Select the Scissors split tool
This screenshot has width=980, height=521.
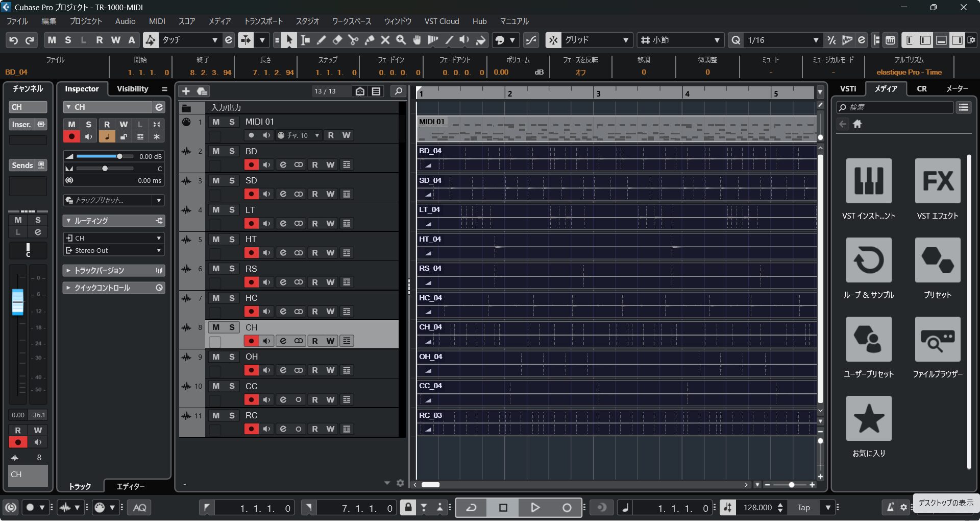[x=353, y=40]
